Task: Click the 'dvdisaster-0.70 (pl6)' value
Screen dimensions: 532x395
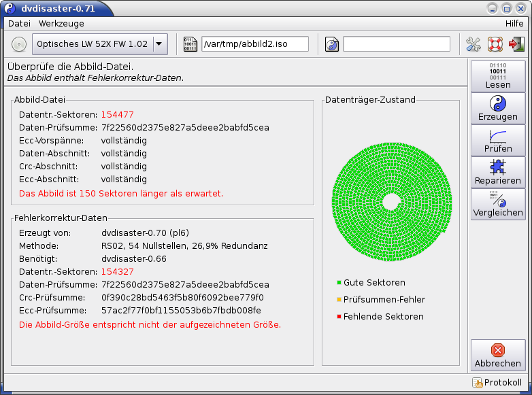Action: tap(145, 233)
